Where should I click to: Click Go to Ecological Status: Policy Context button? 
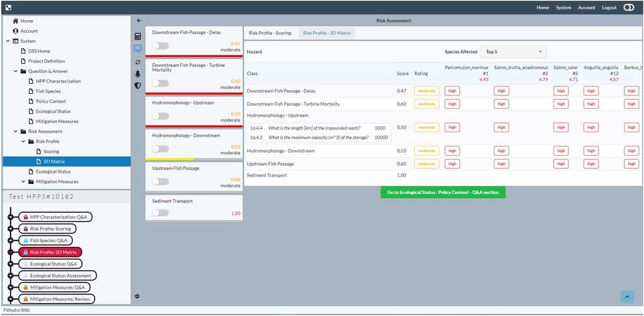(x=443, y=192)
